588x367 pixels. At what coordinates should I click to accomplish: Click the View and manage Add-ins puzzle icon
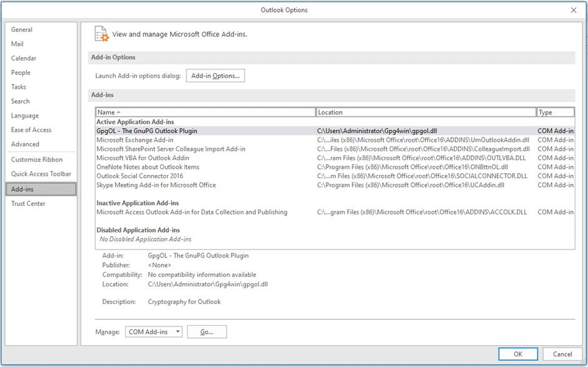101,34
